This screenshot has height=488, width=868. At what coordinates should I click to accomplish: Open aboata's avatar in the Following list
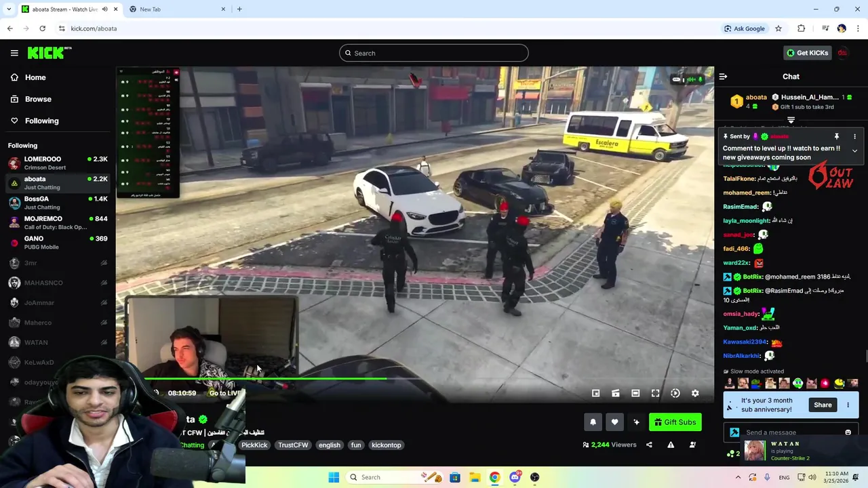point(14,183)
